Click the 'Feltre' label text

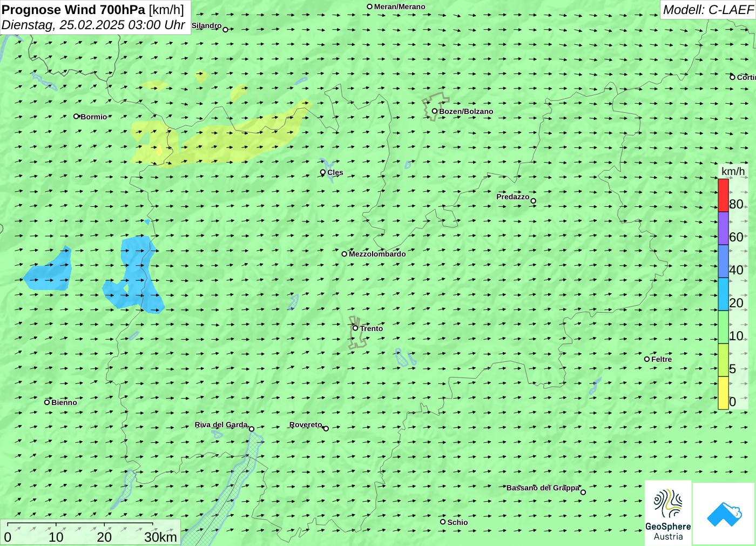(x=661, y=359)
